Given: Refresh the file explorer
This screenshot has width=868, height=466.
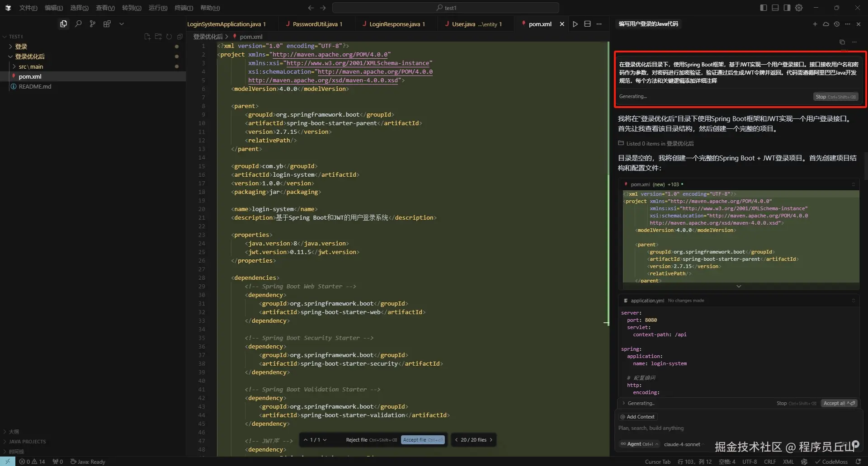Looking at the screenshot, I should pos(169,37).
